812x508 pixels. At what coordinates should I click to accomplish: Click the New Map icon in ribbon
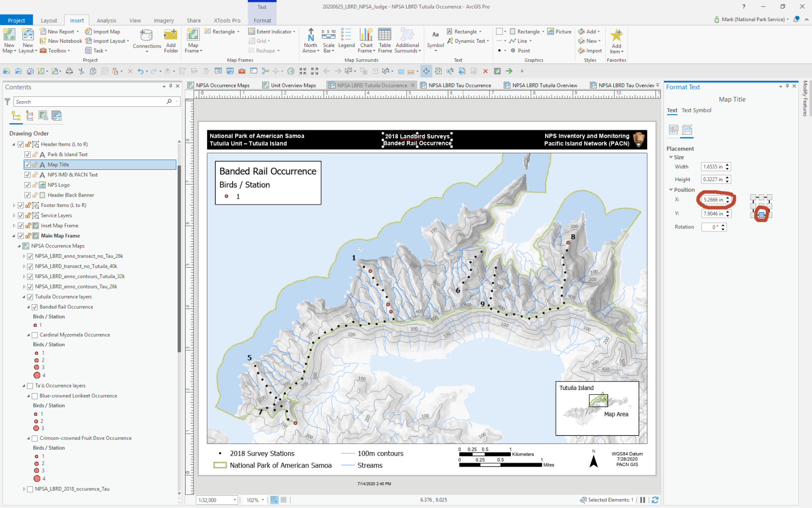[9, 35]
